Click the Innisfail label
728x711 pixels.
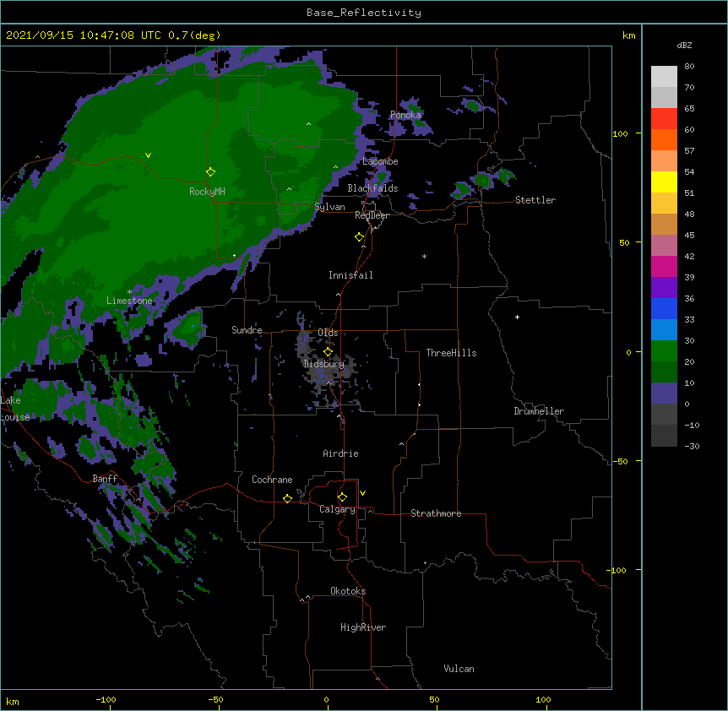coord(350,275)
